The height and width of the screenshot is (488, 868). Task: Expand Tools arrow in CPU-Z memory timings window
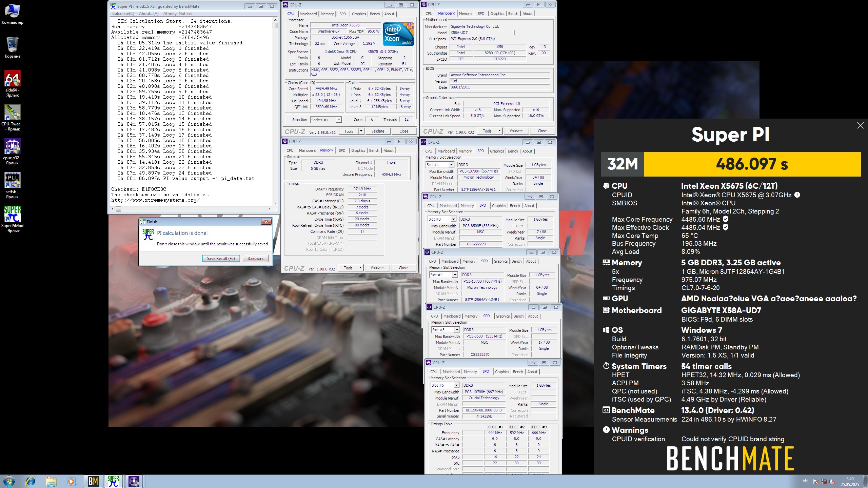pos(360,268)
